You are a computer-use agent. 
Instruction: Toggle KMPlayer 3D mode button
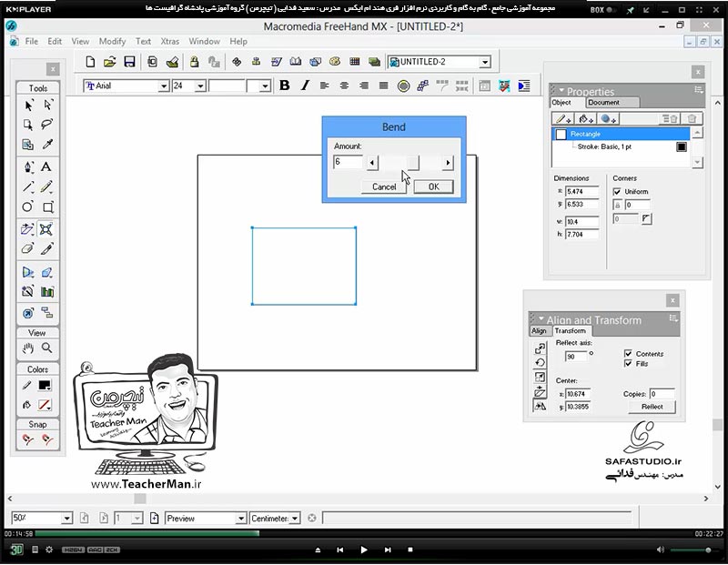16,550
